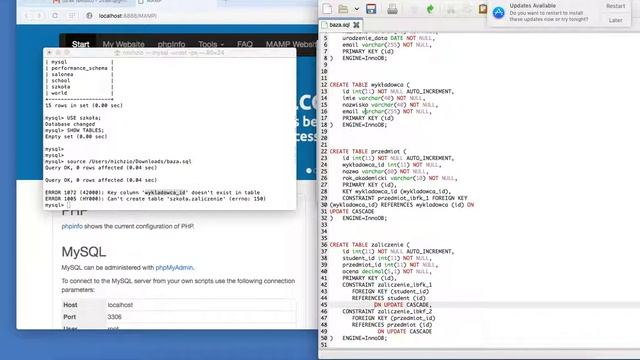
Task: Click 'ON UPDATE CASCADE,' on editor line 45
Action: pyautogui.click(x=402, y=305)
